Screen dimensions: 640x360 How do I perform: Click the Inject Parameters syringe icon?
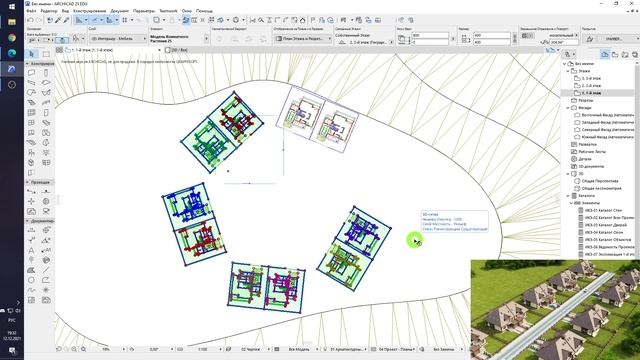click(67, 20)
